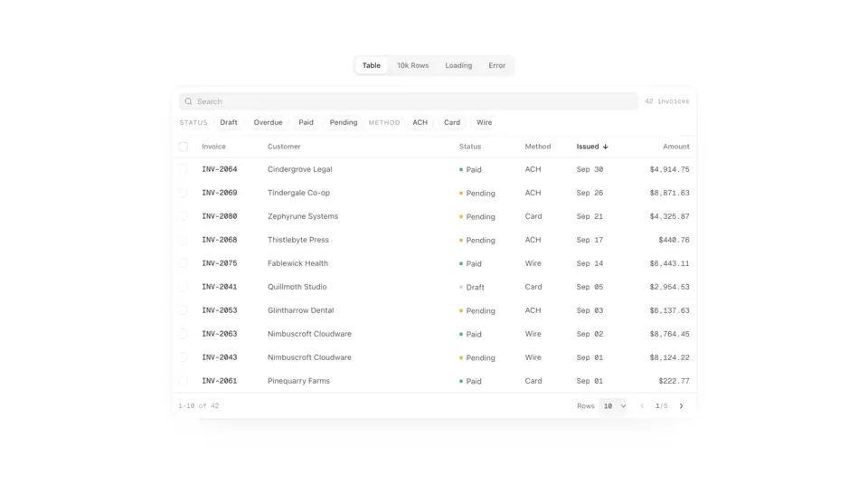This screenshot has width=868, height=504.
Task: Sort by the Amount column header
Action: pyautogui.click(x=676, y=147)
